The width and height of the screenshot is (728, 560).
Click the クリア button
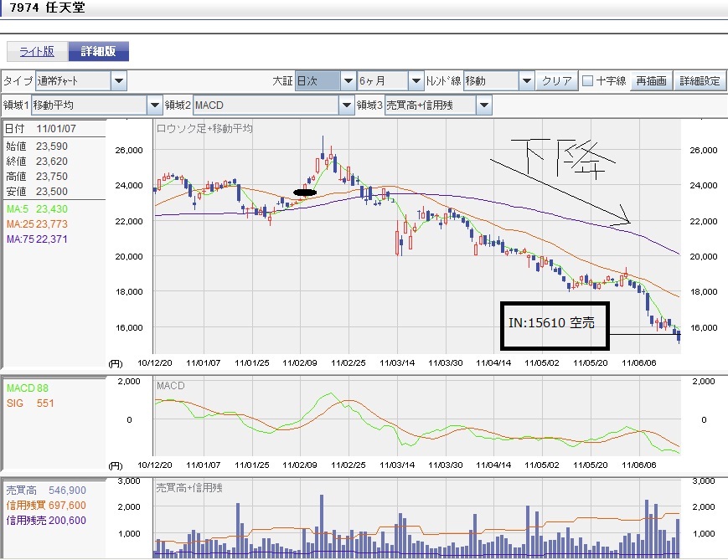556,81
